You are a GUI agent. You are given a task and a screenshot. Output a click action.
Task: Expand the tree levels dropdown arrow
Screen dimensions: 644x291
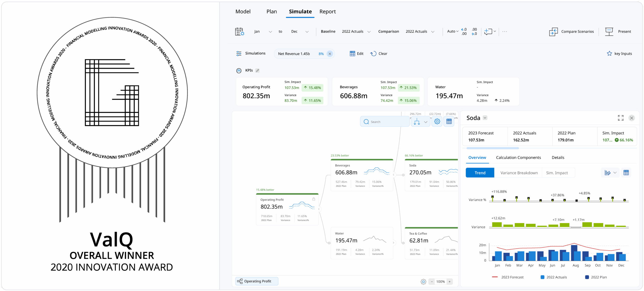point(426,122)
